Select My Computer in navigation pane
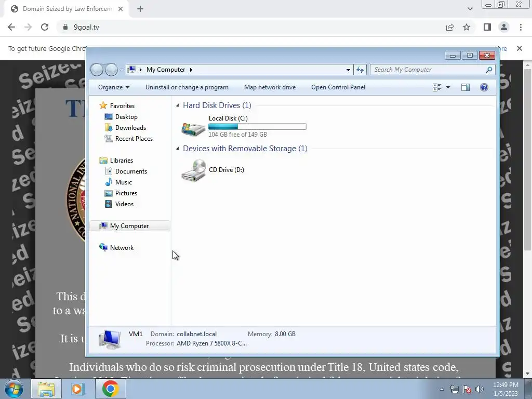This screenshot has height=399, width=532. 130,226
